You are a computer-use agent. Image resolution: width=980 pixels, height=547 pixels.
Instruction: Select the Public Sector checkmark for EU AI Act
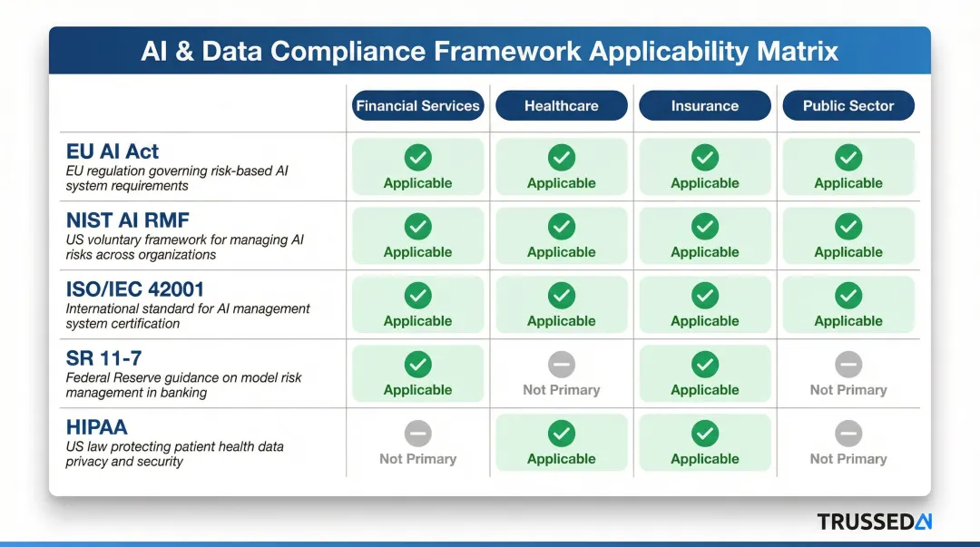tap(848, 156)
